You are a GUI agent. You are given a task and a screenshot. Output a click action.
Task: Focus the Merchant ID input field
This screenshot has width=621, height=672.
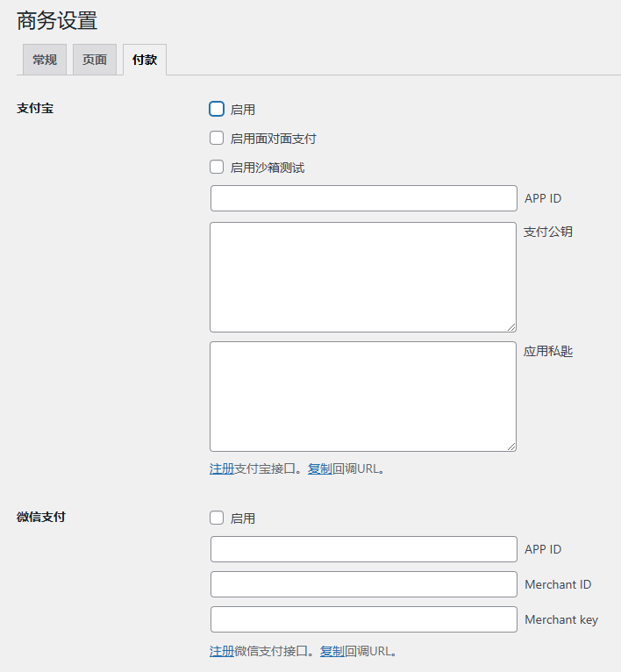[363, 584]
